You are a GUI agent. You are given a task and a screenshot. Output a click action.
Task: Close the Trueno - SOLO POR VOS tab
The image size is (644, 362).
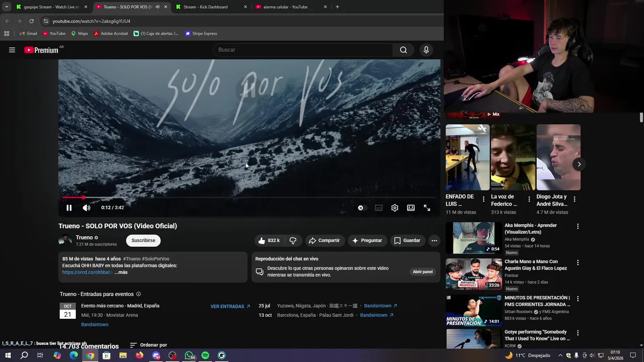click(x=166, y=7)
